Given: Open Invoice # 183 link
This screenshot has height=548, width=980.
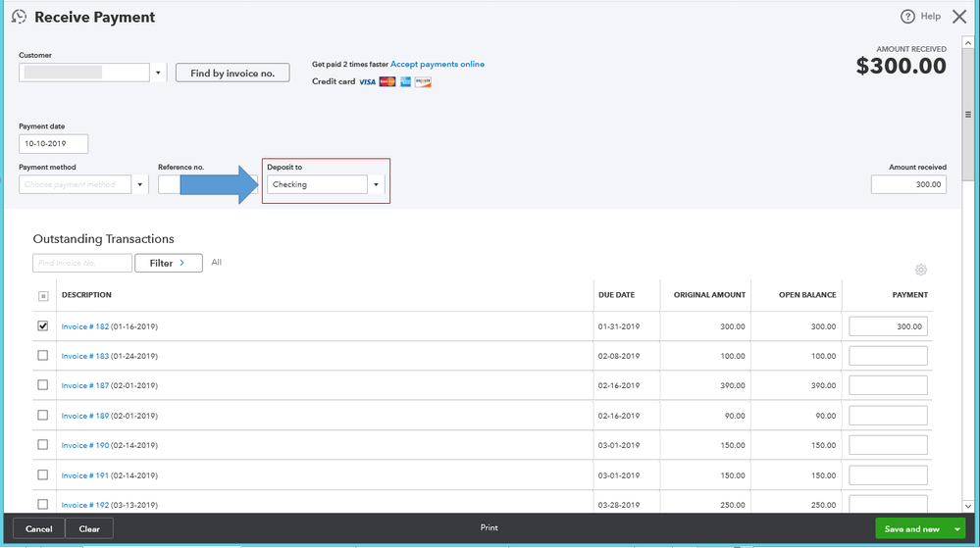Looking at the screenshot, I should [x=85, y=356].
